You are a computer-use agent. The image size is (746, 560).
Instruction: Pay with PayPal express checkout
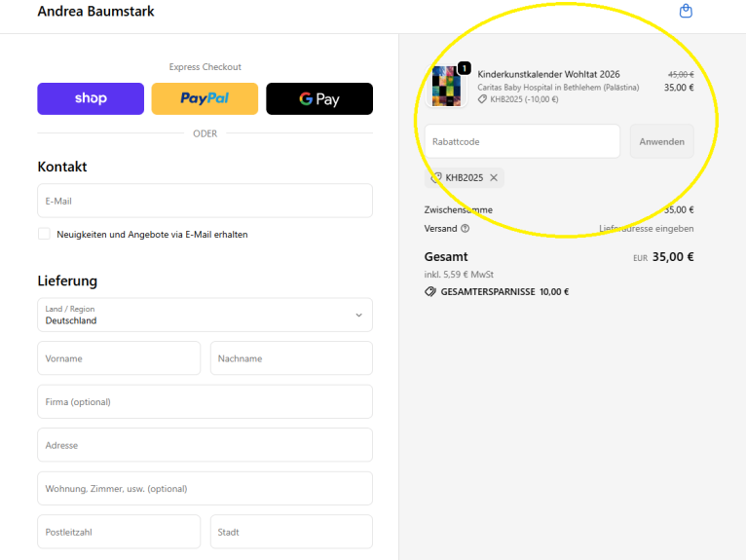[x=205, y=98]
